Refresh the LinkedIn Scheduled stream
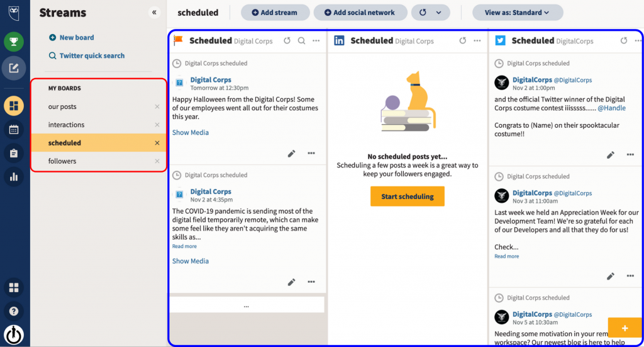Viewport: 644px width, 347px height. (462, 41)
